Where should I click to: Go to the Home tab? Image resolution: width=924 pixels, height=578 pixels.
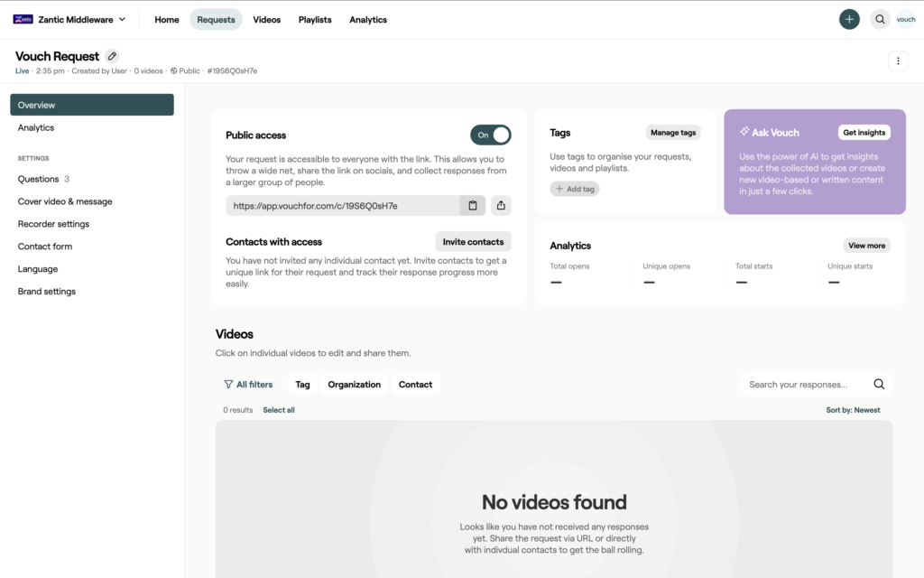point(167,20)
